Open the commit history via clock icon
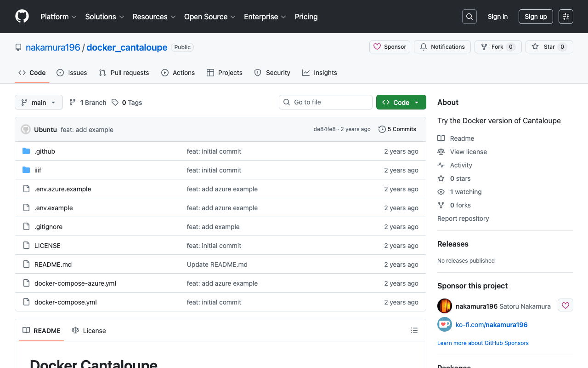Image resolution: width=588 pixels, height=368 pixels. click(382, 129)
